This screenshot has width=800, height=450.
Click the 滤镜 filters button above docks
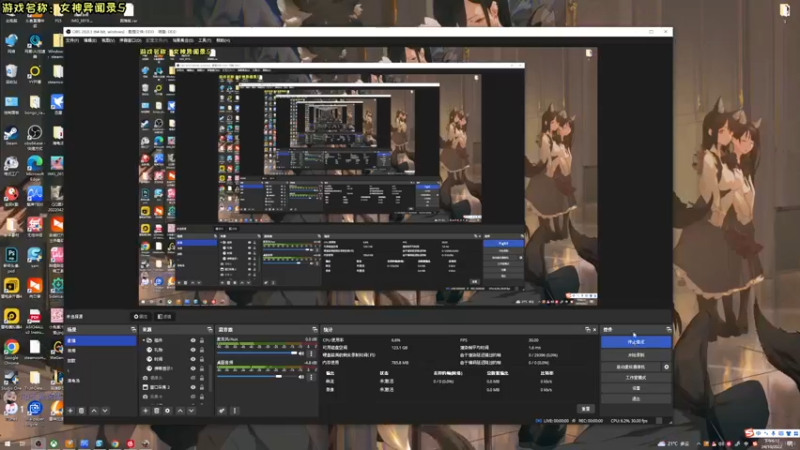pos(164,317)
